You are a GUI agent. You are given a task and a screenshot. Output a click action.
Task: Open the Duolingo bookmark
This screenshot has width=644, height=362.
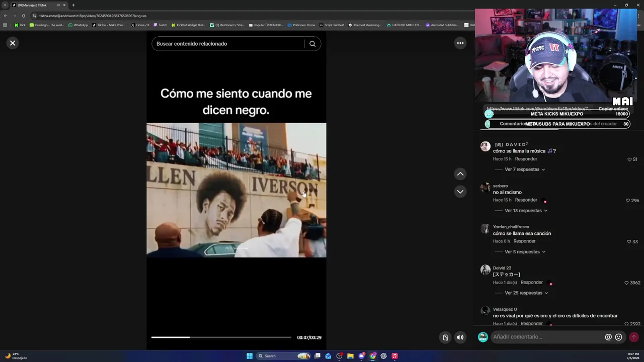click(x=47, y=25)
